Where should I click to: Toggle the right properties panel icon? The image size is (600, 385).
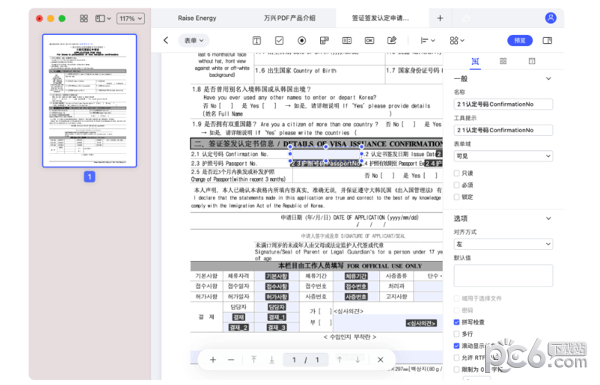[x=547, y=40]
